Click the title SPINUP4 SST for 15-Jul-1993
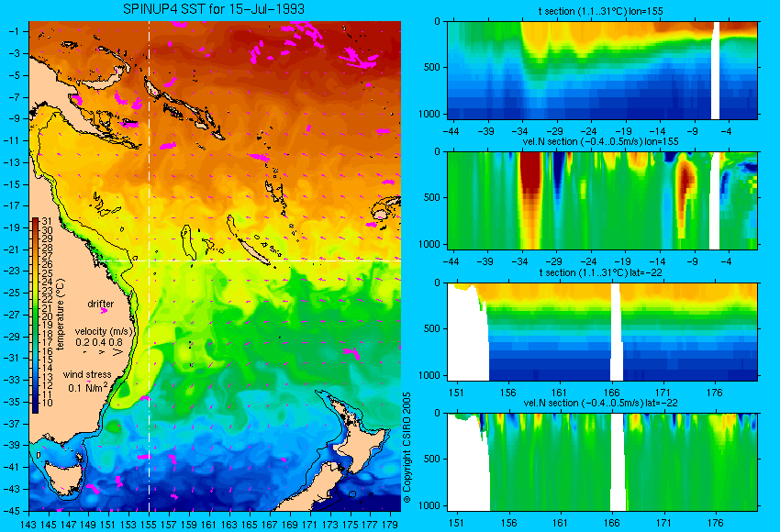780x532 pixels. tap(214, 9)
